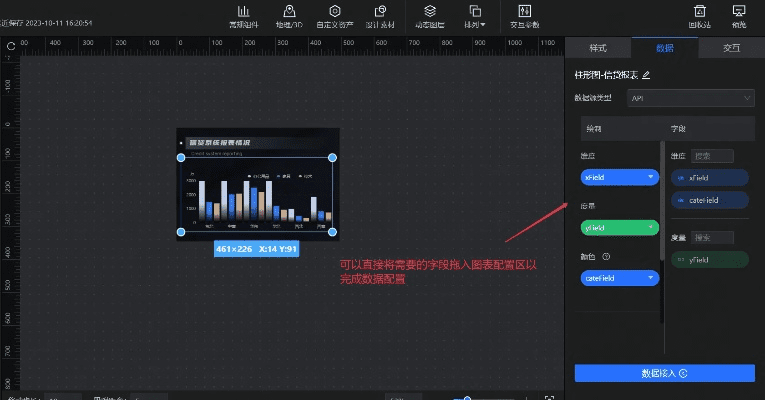Click the pencil icon to rename the chart
This screenshot has height=400, width=765.
coord(646,75)
